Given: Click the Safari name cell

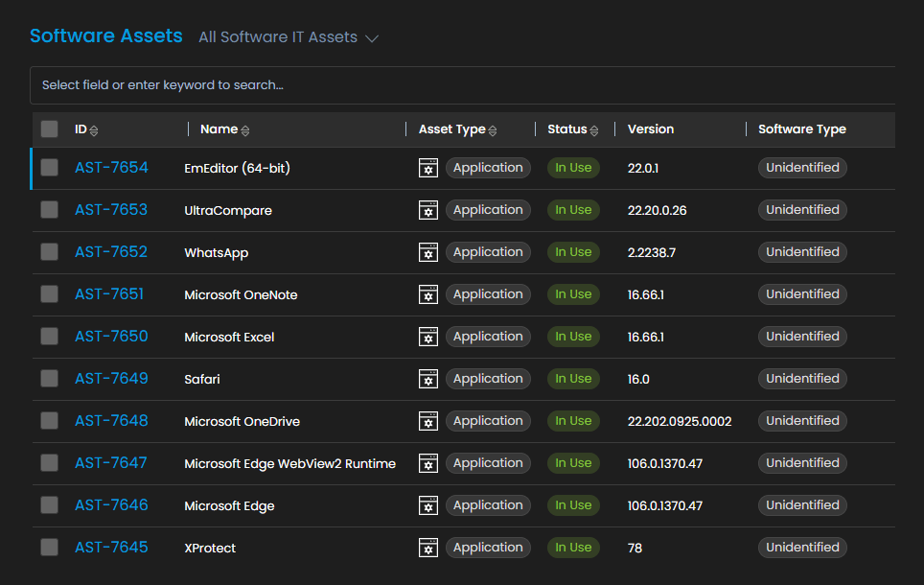Looking at the screenshot, I should click(202, 379).
